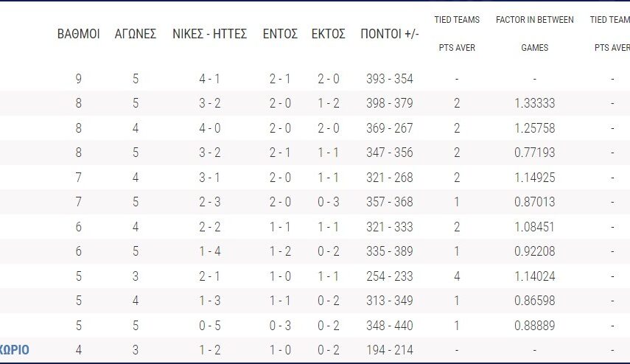Click the ΕΚΤΟΣ column header

click(x=328, y=34)
